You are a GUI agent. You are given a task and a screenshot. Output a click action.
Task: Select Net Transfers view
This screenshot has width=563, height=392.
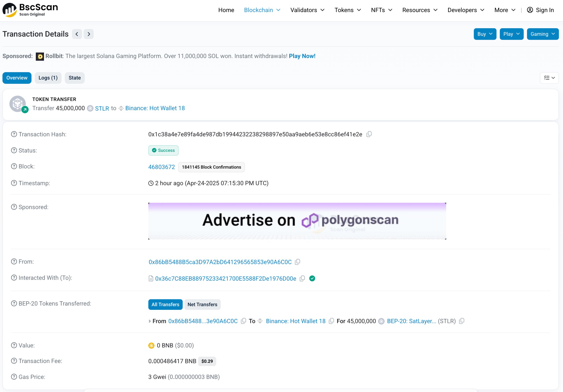(x=202, y=305)
